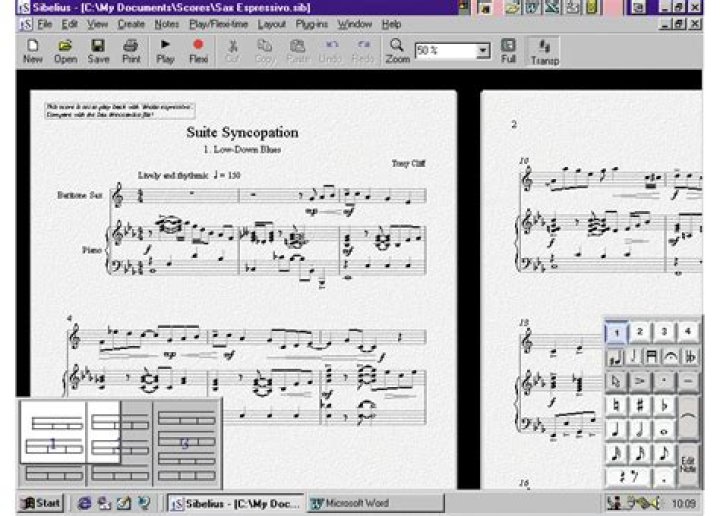Toggle the tall tie button on keypad
This screenshot has height=516, width=720.
tap(688, 418)
